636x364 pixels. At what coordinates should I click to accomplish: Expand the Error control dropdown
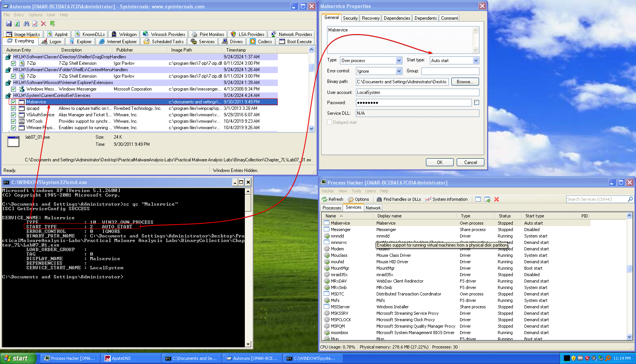[399, 71]
